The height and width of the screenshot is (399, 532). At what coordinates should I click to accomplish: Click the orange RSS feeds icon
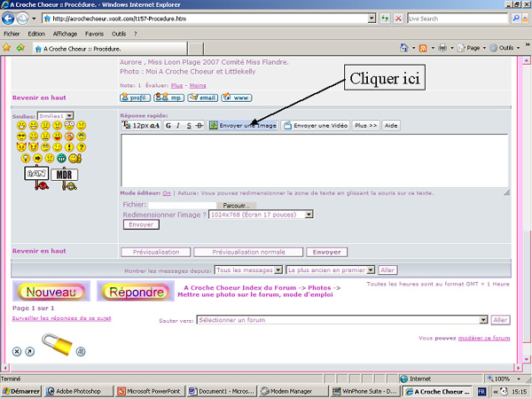point(423,48)
